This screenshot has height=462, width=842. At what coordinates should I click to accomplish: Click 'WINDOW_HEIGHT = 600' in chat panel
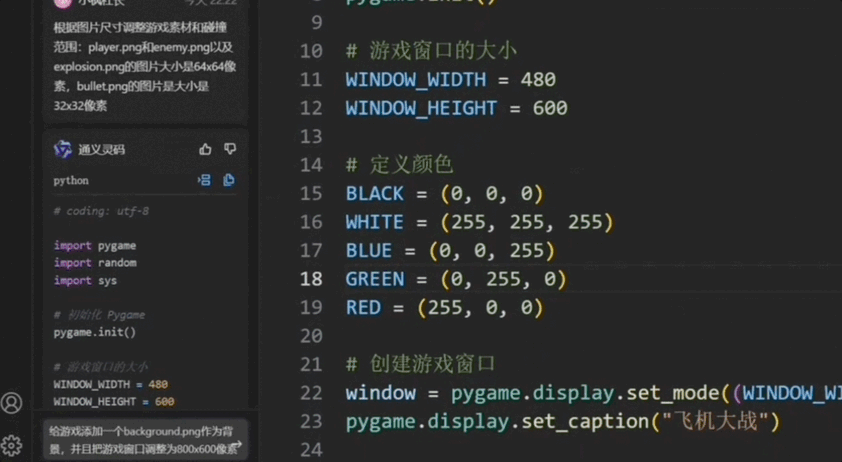pos(114,402)
